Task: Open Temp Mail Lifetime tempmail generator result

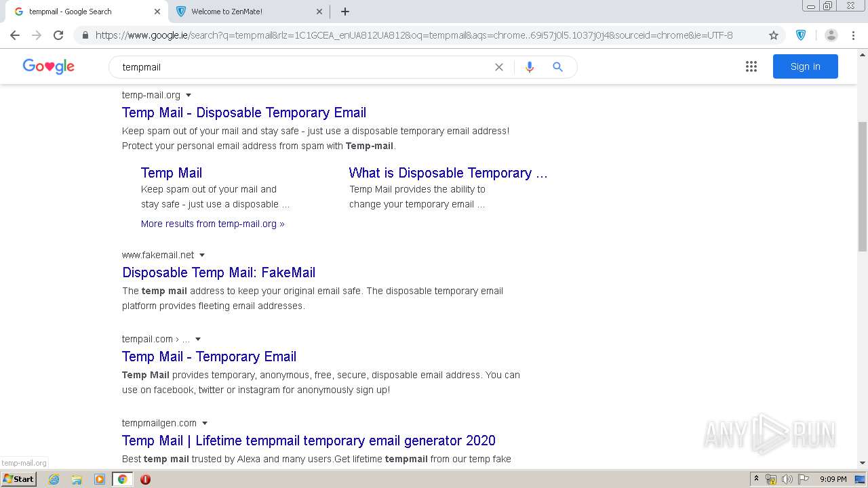Action: point(309,441)
